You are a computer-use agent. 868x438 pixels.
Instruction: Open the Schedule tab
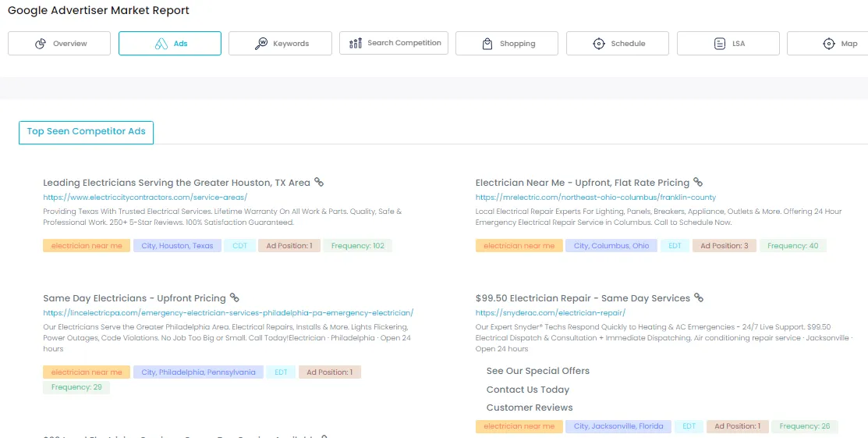tap(617, 44)
